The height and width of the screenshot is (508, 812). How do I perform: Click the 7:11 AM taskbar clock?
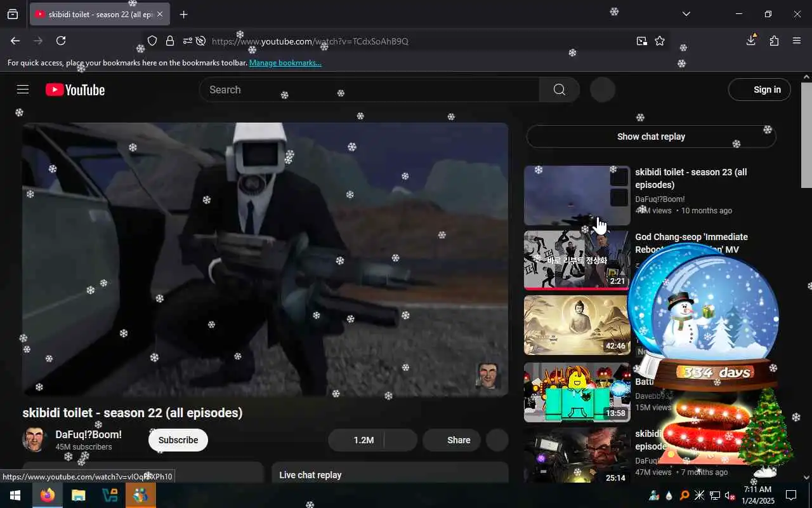click(x=757, y=495)
